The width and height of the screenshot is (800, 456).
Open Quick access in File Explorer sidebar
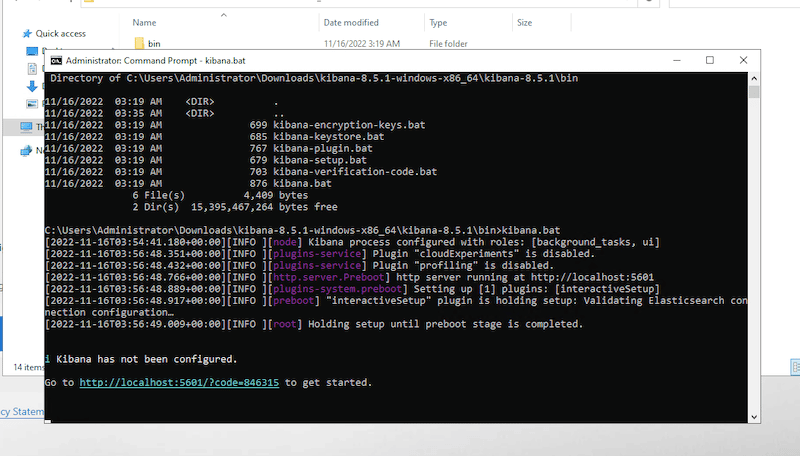[60, 34]
